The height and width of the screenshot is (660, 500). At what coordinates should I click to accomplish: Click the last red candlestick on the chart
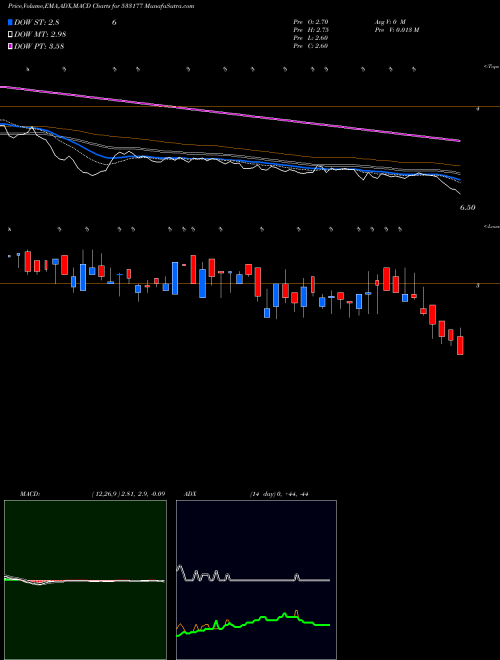460,345
